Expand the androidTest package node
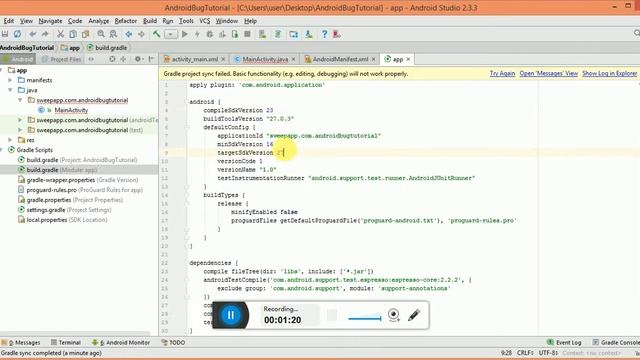 20,120
